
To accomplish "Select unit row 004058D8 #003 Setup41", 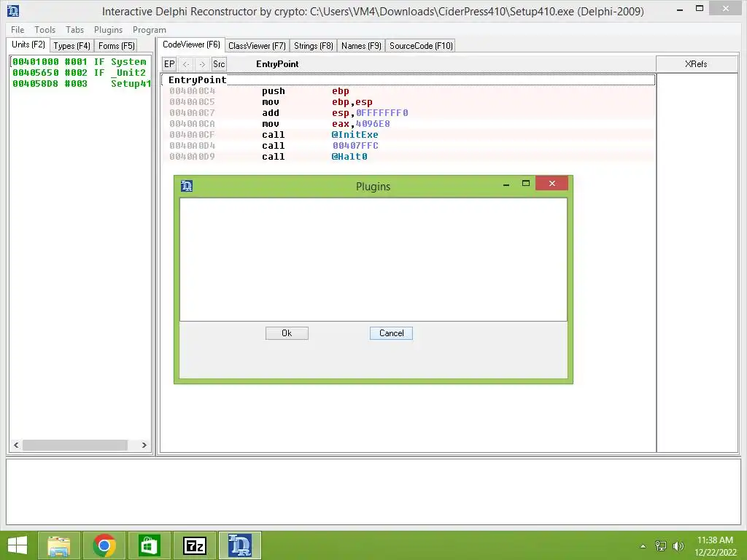I will (x=80, y=84).
